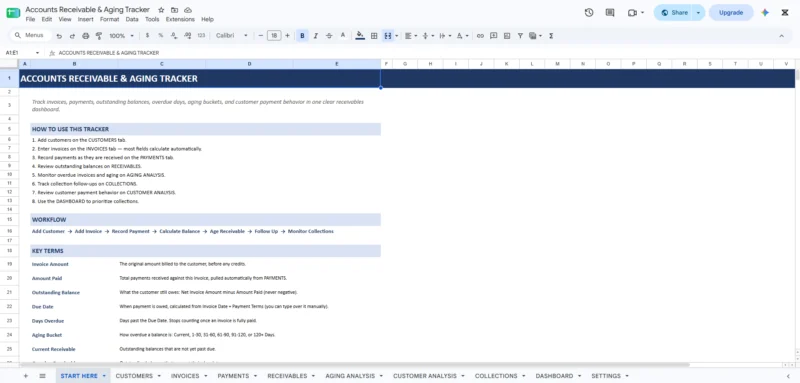Toggle bold formatting

302,36
